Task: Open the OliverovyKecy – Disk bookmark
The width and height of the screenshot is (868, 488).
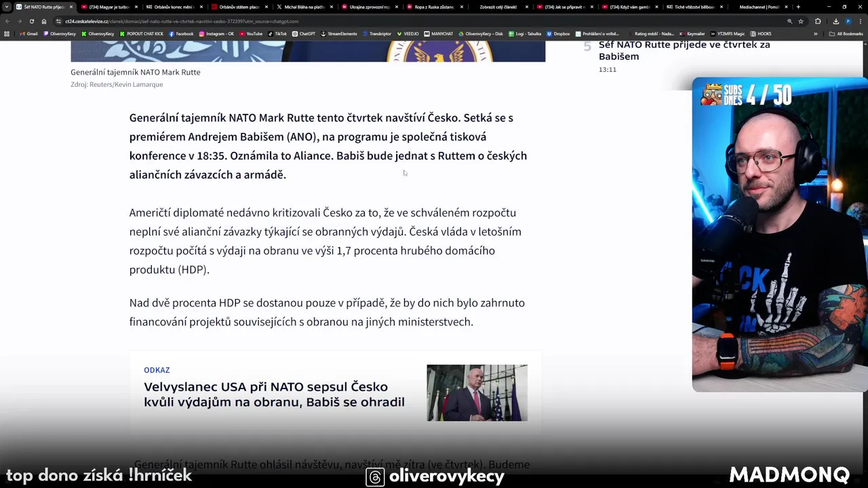Action: (481, 34)
